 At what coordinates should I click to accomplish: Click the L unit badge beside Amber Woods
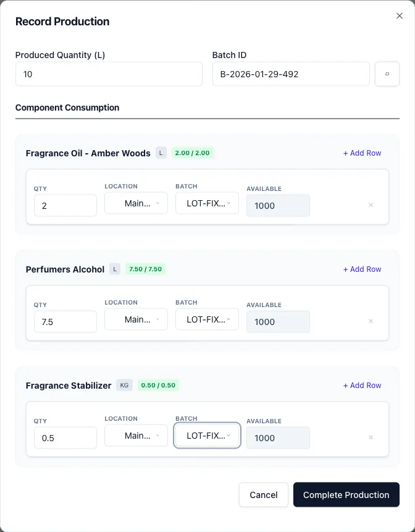(x=161, y=153)
